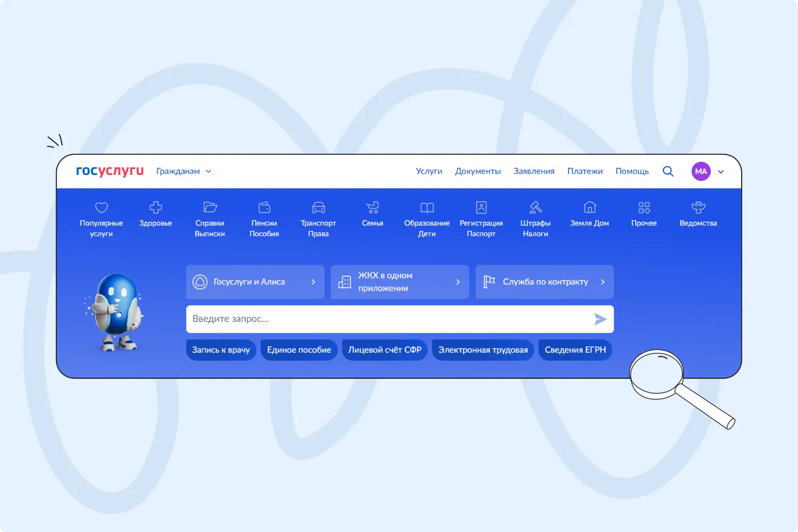The image size is (798, 532).
Task: Open the Прочее grid icon
Action: coord(644,207)
